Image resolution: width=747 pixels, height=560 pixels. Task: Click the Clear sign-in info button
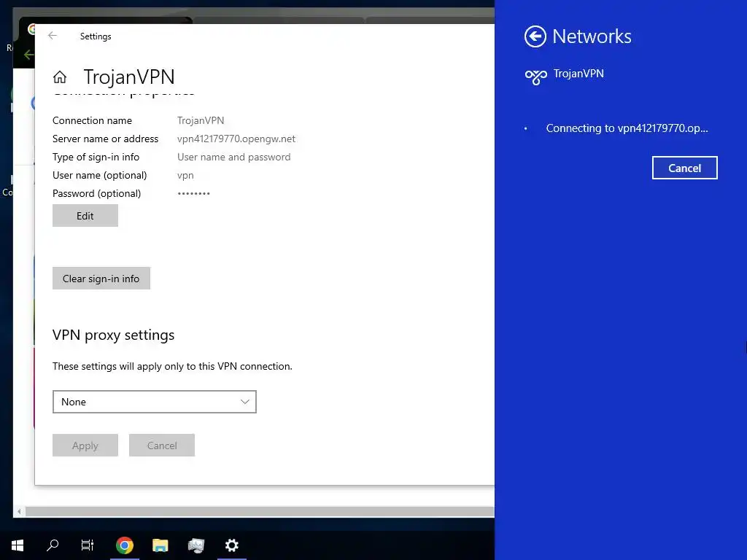tap(101, 279)
